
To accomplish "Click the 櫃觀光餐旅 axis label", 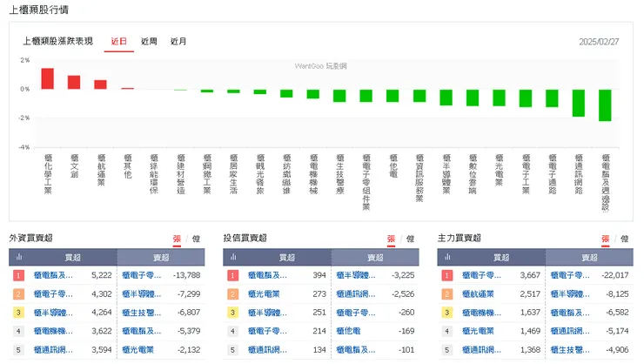I will click(260, 174).
